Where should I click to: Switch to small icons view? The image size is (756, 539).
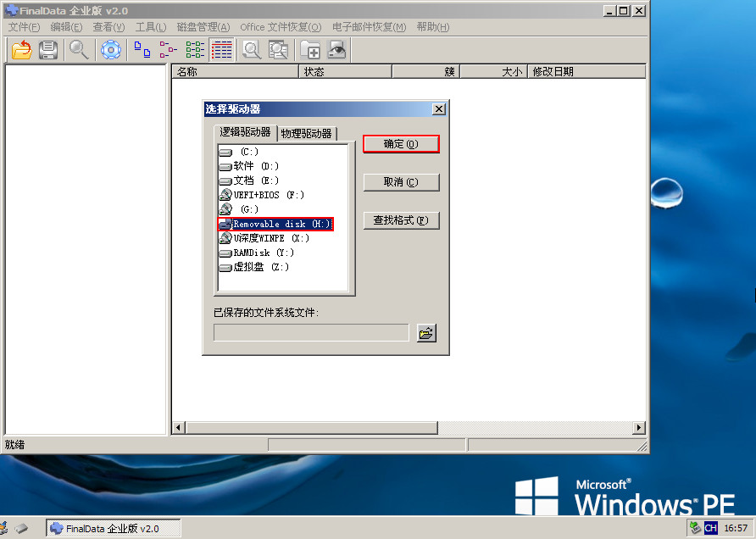coord(169,50)
